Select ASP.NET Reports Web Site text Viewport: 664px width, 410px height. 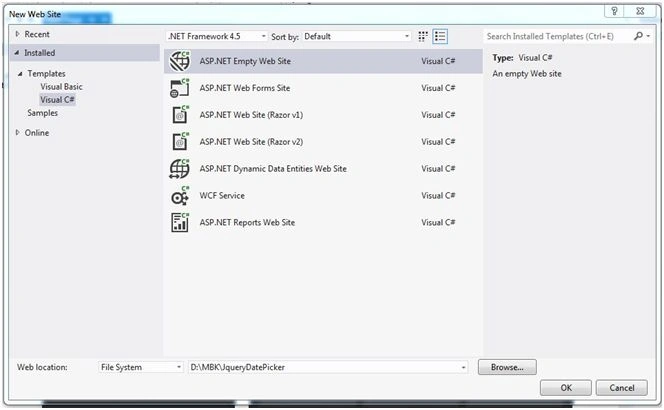pos(247,222)
